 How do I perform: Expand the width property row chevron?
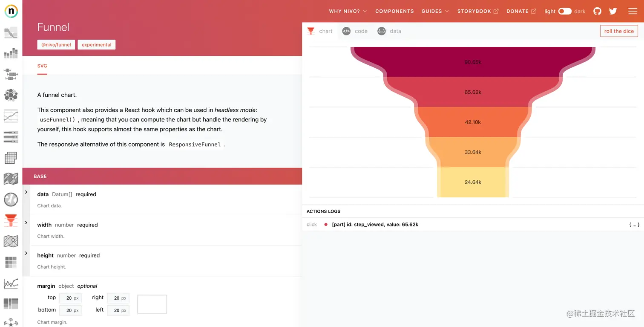click(26, 223)
